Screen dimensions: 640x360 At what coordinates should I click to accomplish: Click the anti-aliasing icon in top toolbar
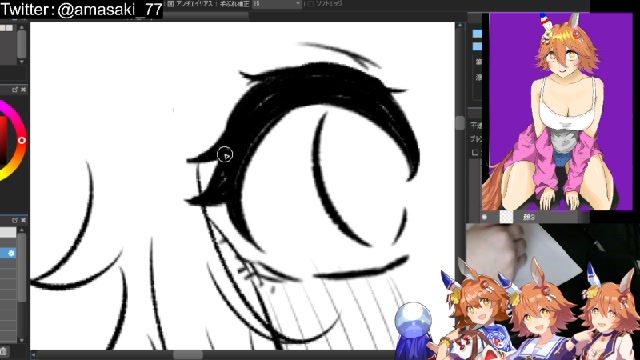(171, 4)
